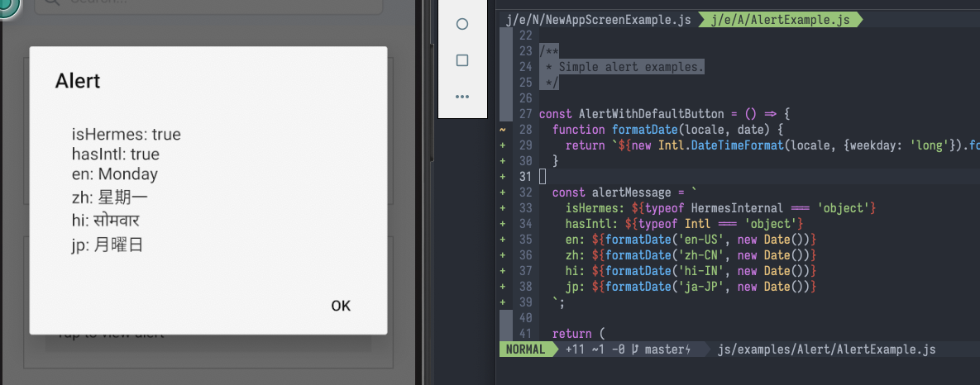Click the "Simple alert examples." comment line

631,67
